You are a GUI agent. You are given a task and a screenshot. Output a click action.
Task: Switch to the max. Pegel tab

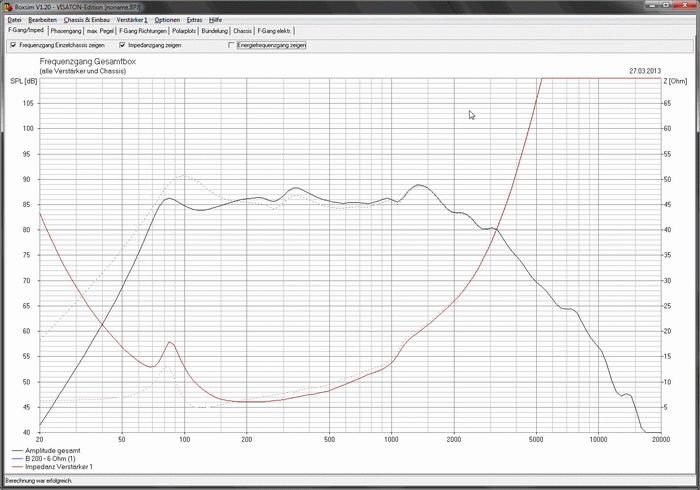pos(100,31)
